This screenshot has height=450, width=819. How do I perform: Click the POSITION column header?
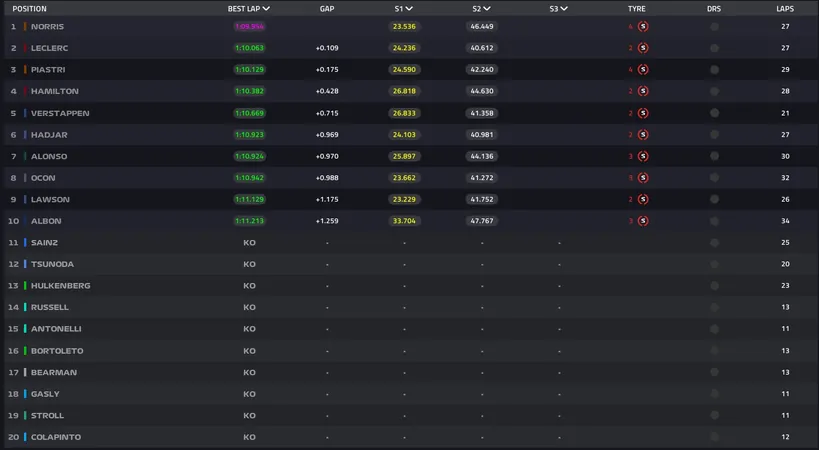pos(29,9)
